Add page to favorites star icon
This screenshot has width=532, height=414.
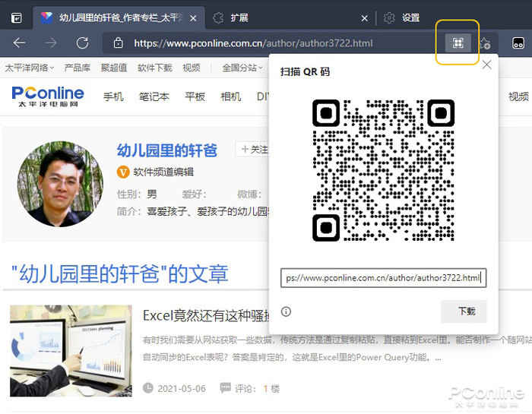pos(485,43)
